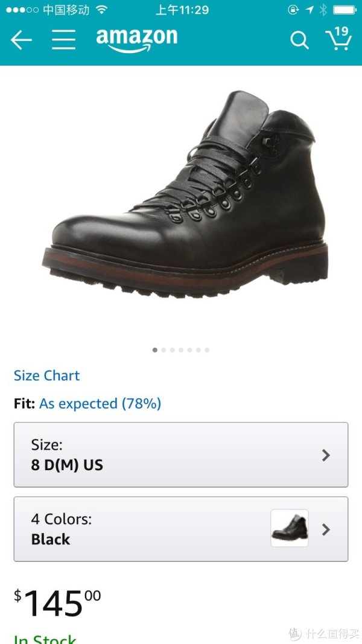Viewport: 362px width, 644px height.
Task: Expand the 4 Colors Black selector
Action: 181,529
